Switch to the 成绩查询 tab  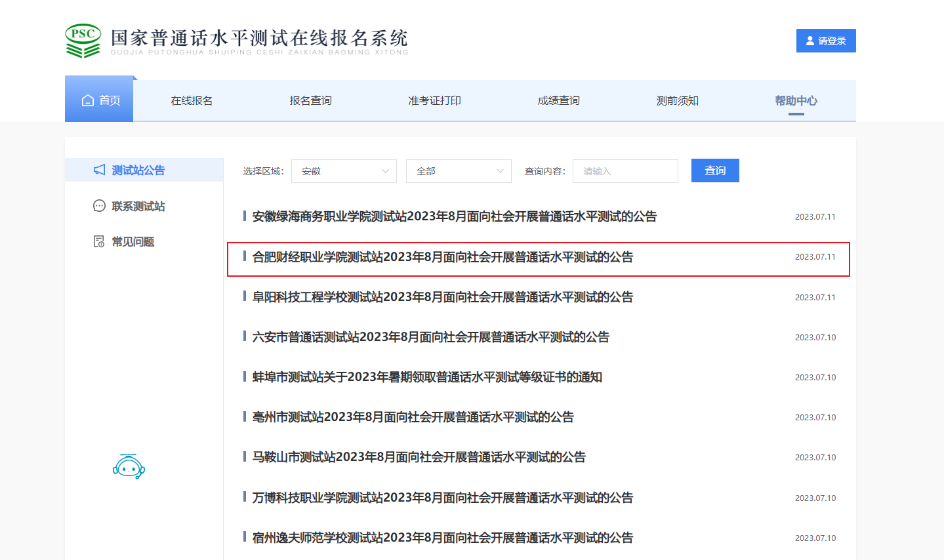tap(558, 100)
